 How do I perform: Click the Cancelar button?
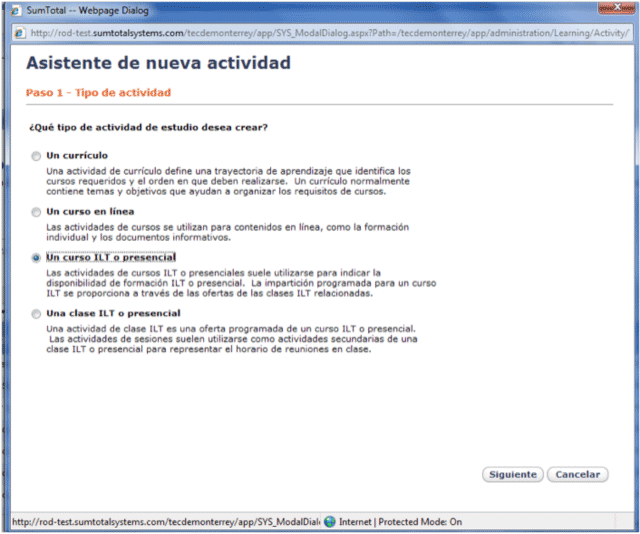click(578, 474)
